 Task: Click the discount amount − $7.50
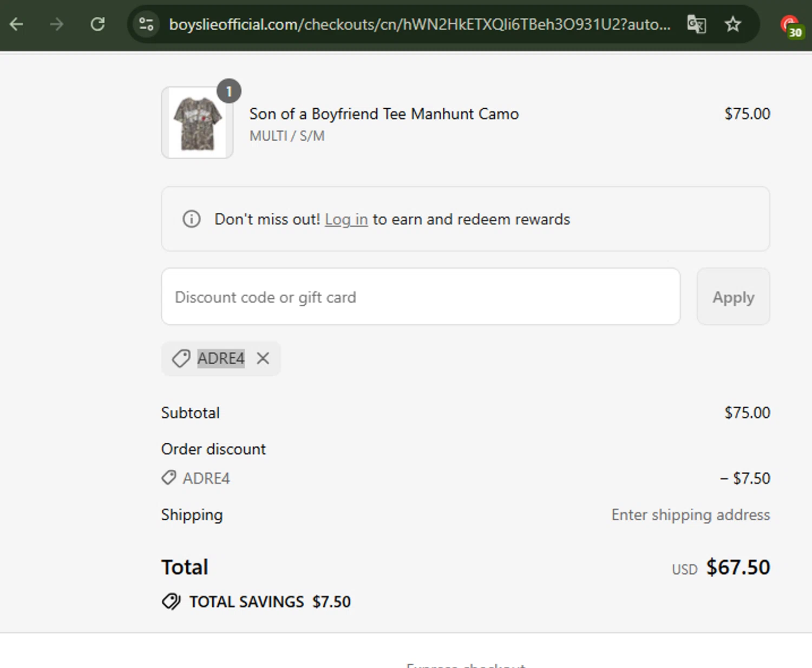[745, 479]
